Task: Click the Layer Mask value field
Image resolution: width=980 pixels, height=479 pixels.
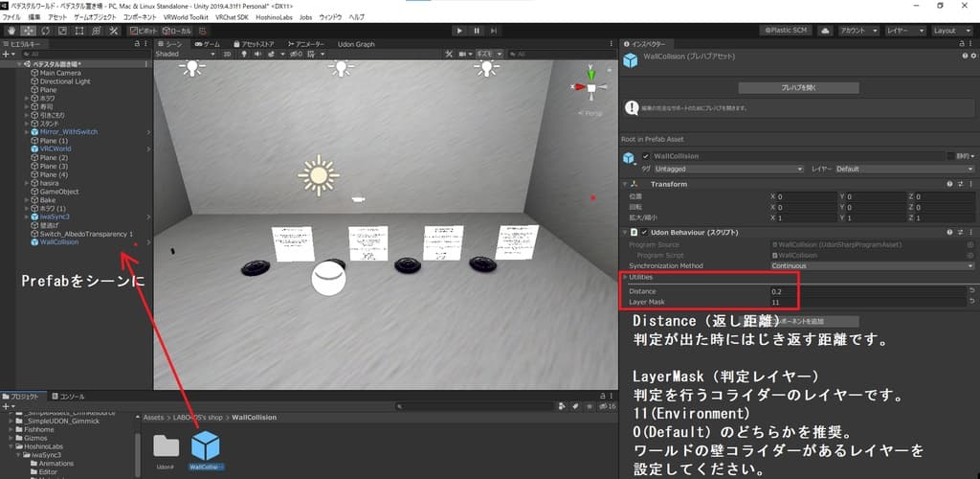Action: (x=867, y=302)
